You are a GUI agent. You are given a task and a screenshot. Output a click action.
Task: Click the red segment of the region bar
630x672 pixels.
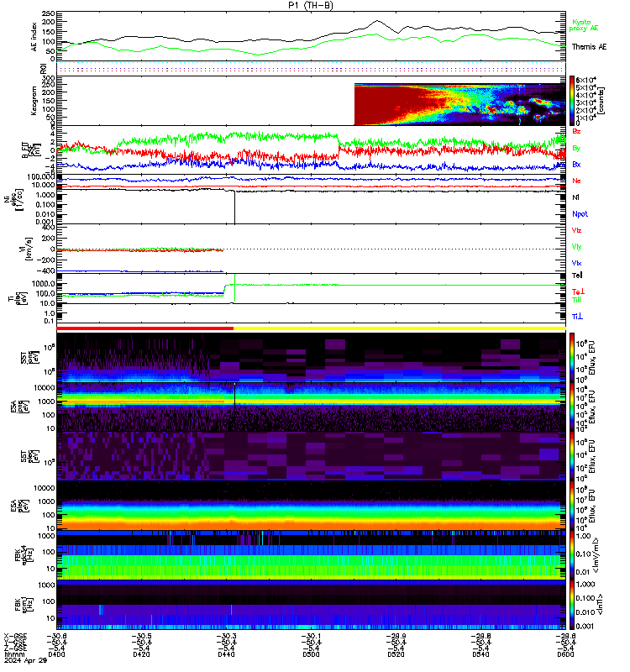144,328
